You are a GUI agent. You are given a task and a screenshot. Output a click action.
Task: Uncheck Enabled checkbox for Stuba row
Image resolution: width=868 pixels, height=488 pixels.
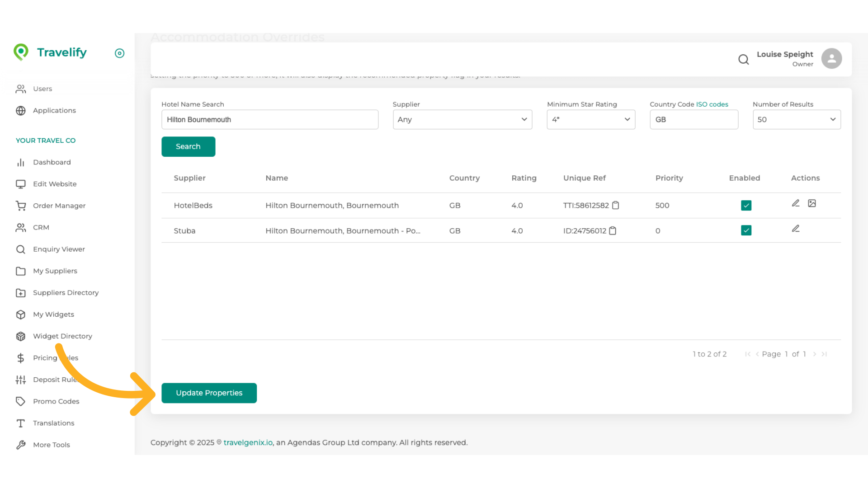pos(746,230)
